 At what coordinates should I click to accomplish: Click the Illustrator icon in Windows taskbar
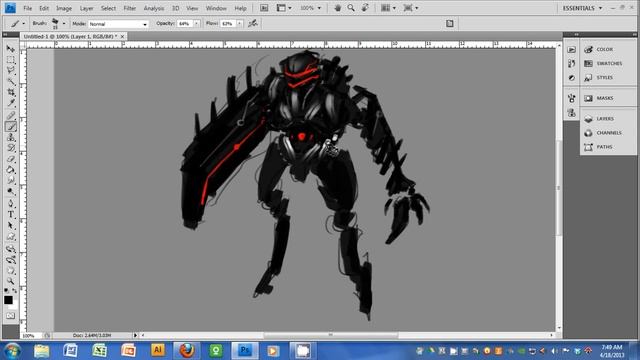point(158,350)
